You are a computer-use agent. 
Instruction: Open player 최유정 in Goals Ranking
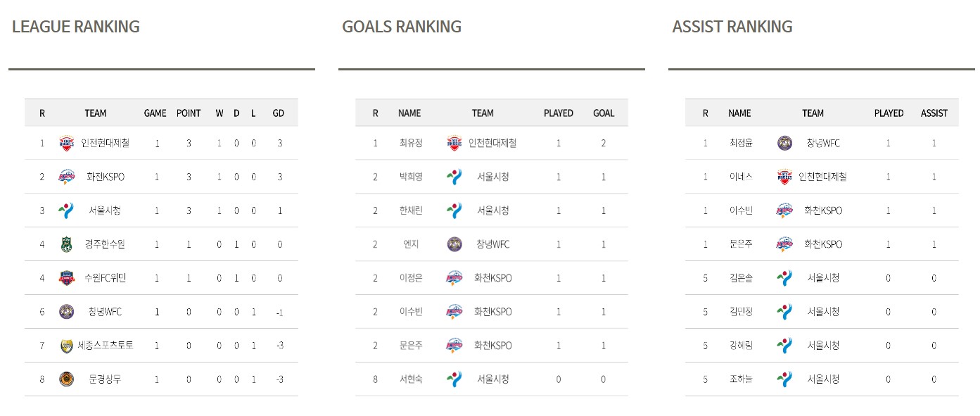(x=410, y=143)
